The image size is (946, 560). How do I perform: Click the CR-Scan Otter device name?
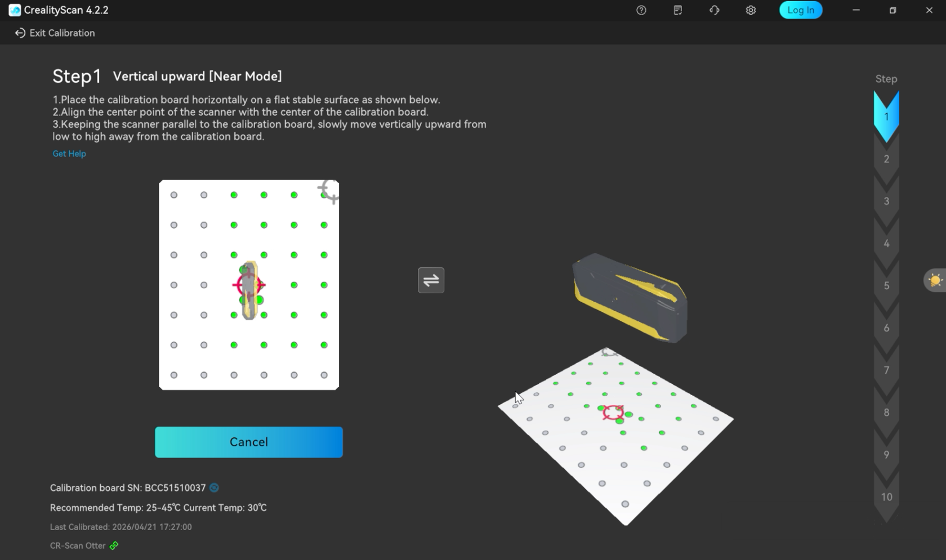click(x=78, y=545)
